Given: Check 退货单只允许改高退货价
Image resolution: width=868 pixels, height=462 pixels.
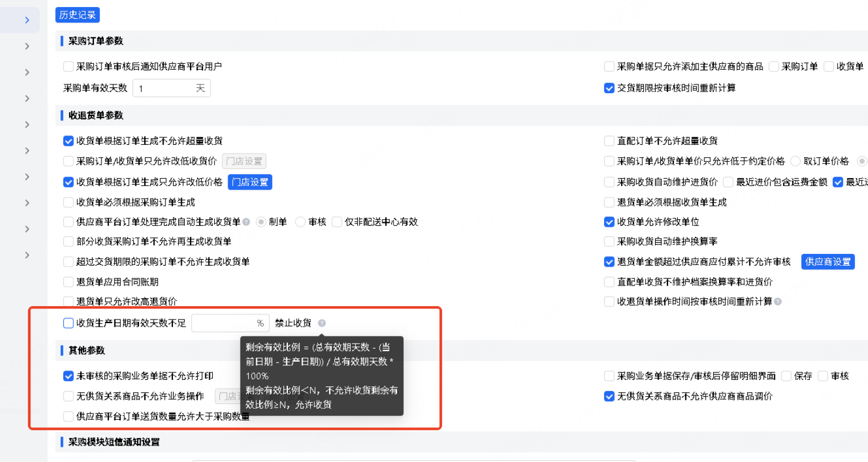Looking at the screenshot, I should [x=69, y=301].
